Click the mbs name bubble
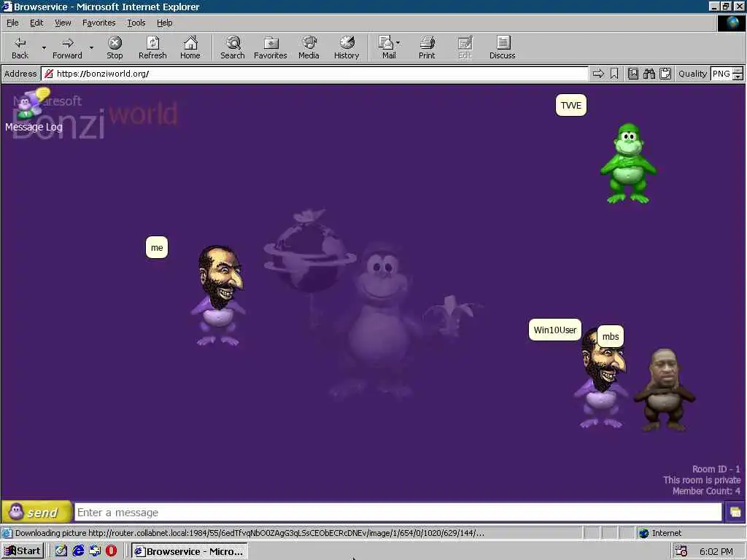Screen dimensions: 747x560 pyautogui.click(x=611, y=337)
